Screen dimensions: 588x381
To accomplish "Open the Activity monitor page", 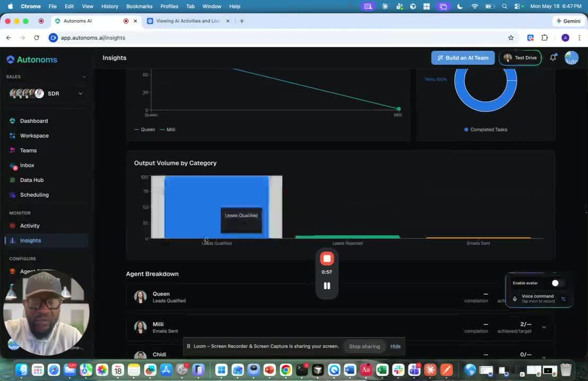I will click(30, 226).
